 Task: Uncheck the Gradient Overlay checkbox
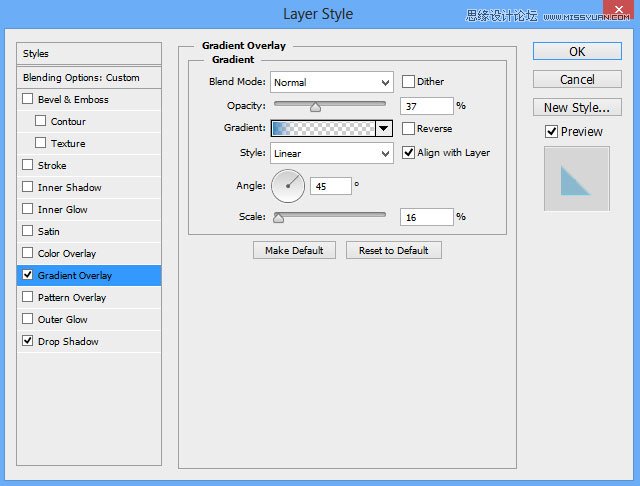(x=28, y=275)
